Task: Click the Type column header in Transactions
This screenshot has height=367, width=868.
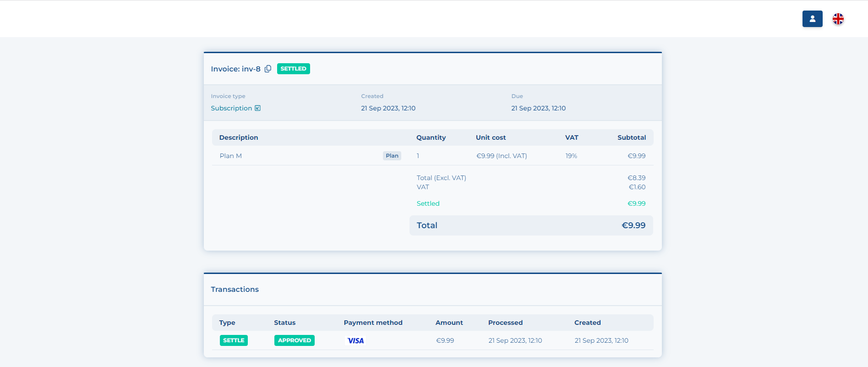Action: click(x=227, y=323)
